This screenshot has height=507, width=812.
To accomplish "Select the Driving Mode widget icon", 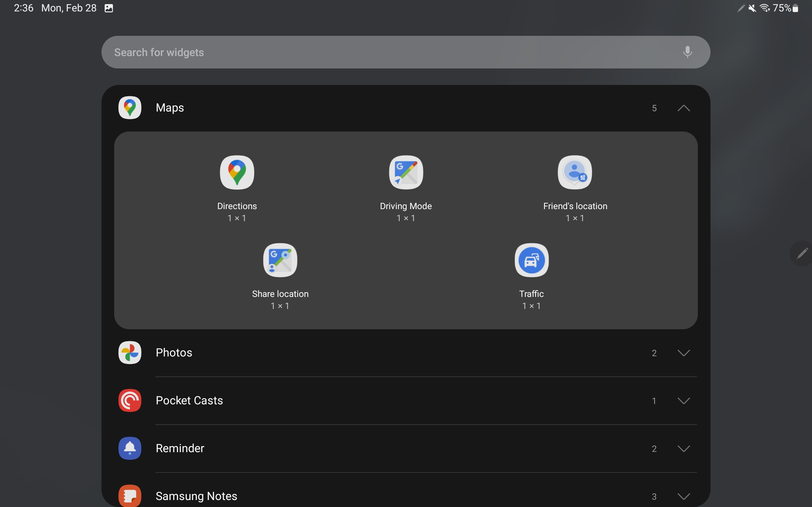I will [406, 172].
